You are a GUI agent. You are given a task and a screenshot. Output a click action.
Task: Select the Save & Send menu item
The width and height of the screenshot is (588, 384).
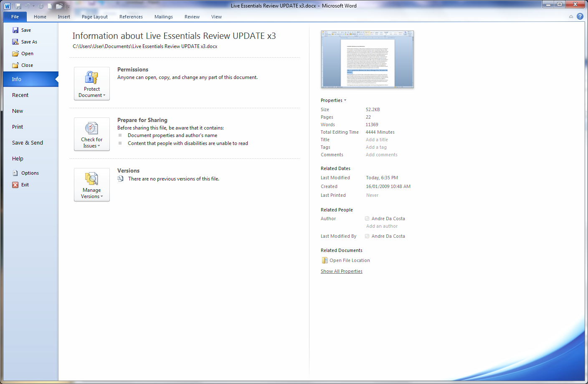(28, 143)
